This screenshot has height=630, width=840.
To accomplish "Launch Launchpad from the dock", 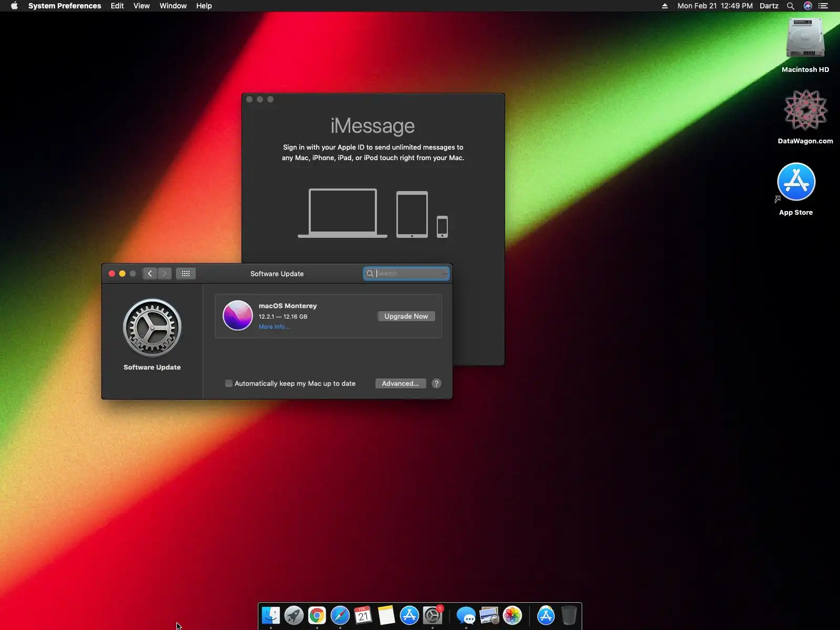I will [294, 615].
